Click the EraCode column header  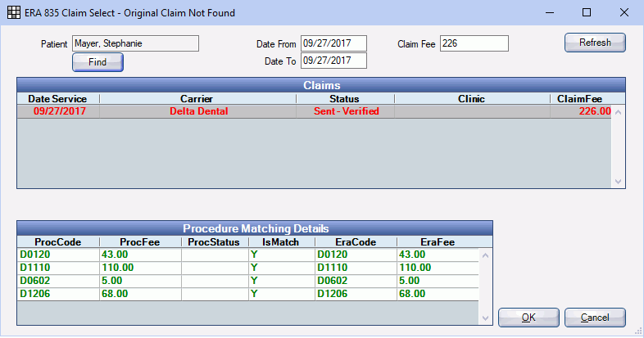coord(356,242)
